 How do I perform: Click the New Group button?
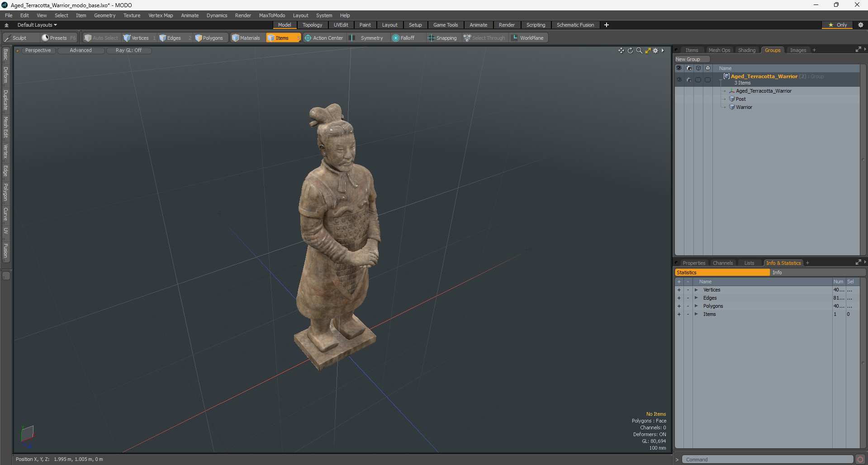click(x=692, y=59)
